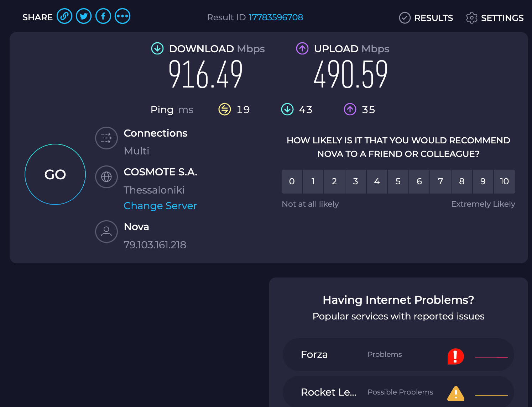
Task: Rate recommendation score 1
Action: coord(313,181)
